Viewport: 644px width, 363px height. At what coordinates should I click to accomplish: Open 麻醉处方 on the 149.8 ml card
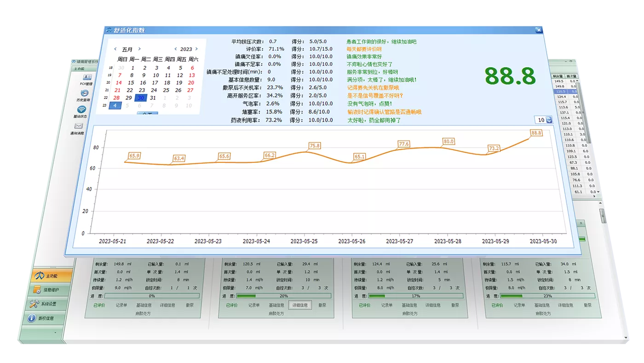click(143, 313)
